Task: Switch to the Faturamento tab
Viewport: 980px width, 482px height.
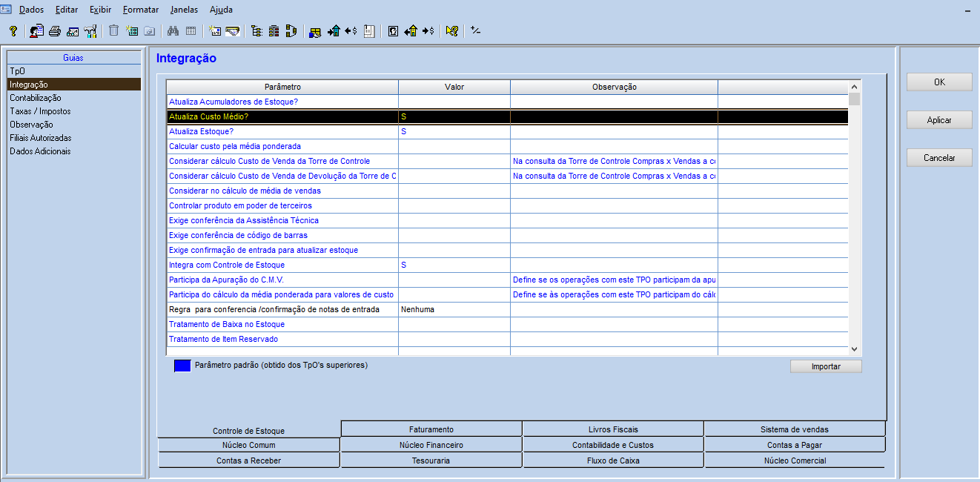Action: [431, 429]
